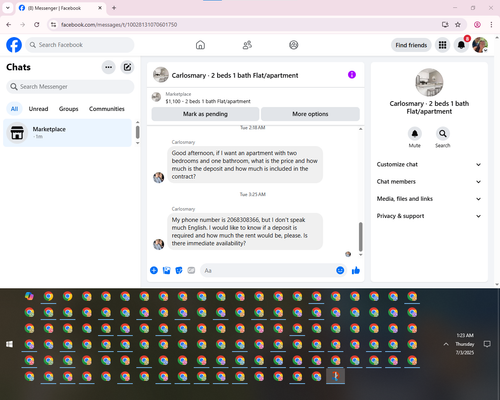The height and width of the screenshot is (400, 500).
Task: Show hidden system tray icons
Action: click(x=446, y=344)
